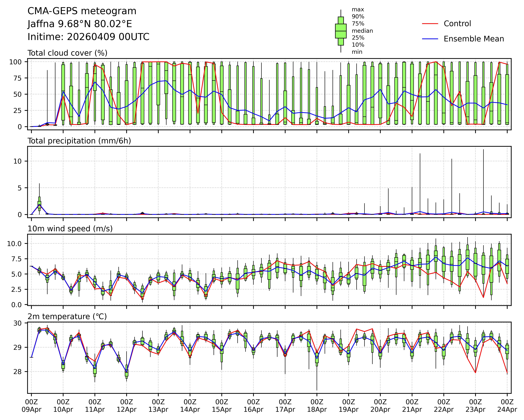Viewport: 524px width, 420px height.
Task: Click the green boxplot legend icon
Action: (x=341, y=31)
